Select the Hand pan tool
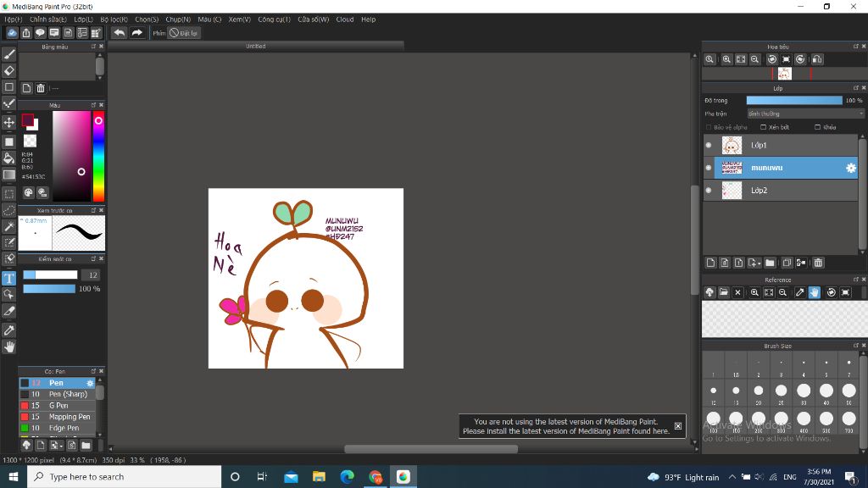Image resolution: width=868 pixels, height=488 pixels. click(x=9, y=347)
